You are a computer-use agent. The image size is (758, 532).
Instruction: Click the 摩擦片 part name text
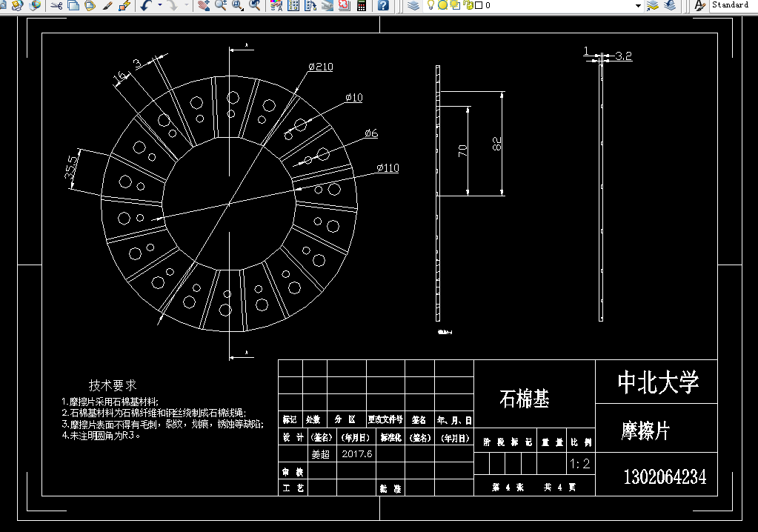pos(645,430)
